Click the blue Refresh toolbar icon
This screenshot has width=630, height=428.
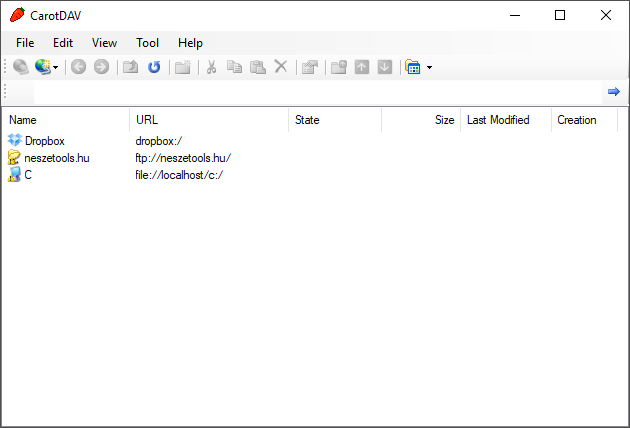(x=154, y=67)
